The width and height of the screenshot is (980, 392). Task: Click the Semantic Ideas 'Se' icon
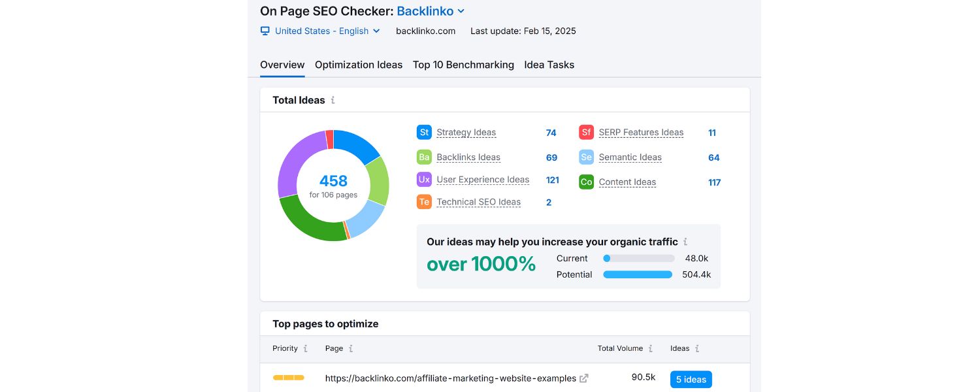pyautogui.click(x=586, y=157)
